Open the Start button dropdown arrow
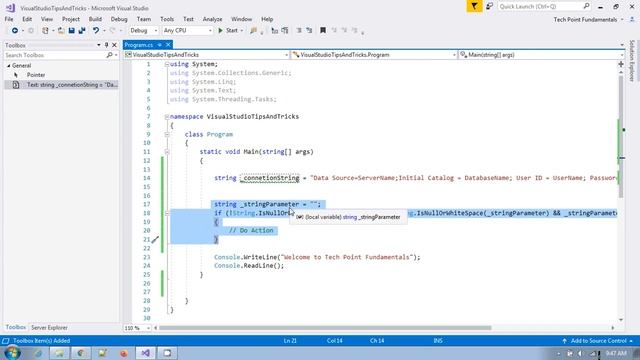 [x=242, y=31]
